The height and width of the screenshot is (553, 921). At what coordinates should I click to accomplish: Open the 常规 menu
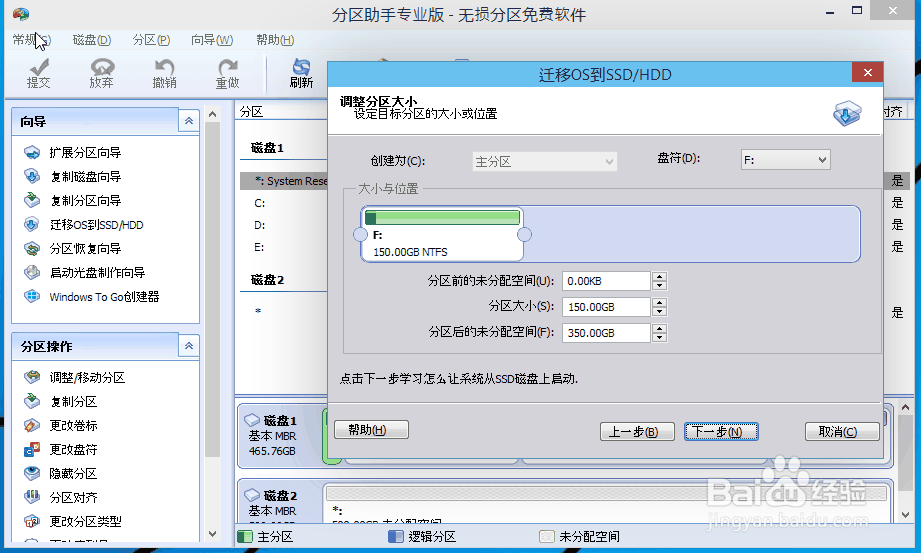[32, 40]
